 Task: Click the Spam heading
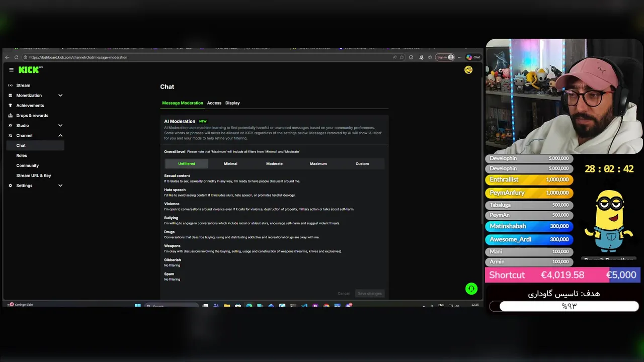[169, 274]
